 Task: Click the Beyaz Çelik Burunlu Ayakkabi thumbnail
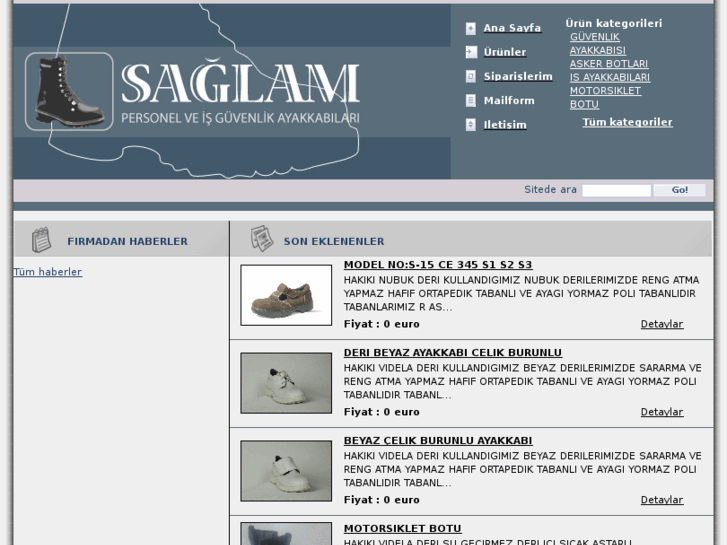(286, 471)
